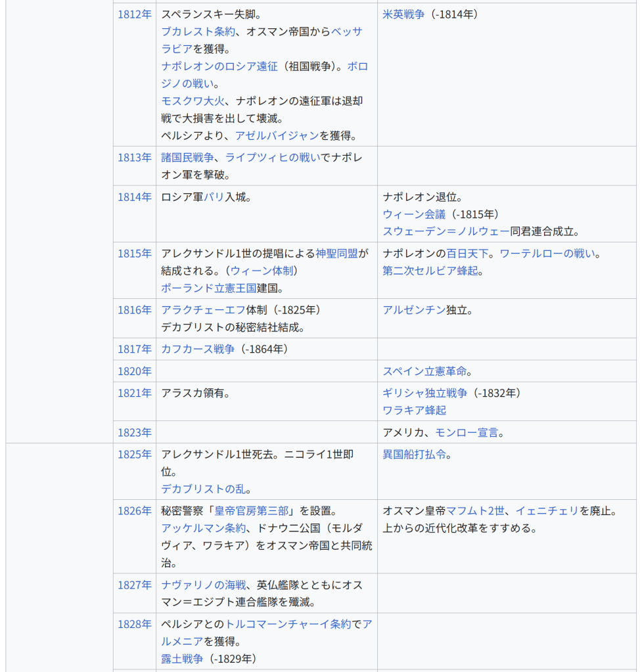The height and width of the screenshot is (672, 640).
Task: Click the ギリシャ独立戦争 link
Action: click(424, 393)
